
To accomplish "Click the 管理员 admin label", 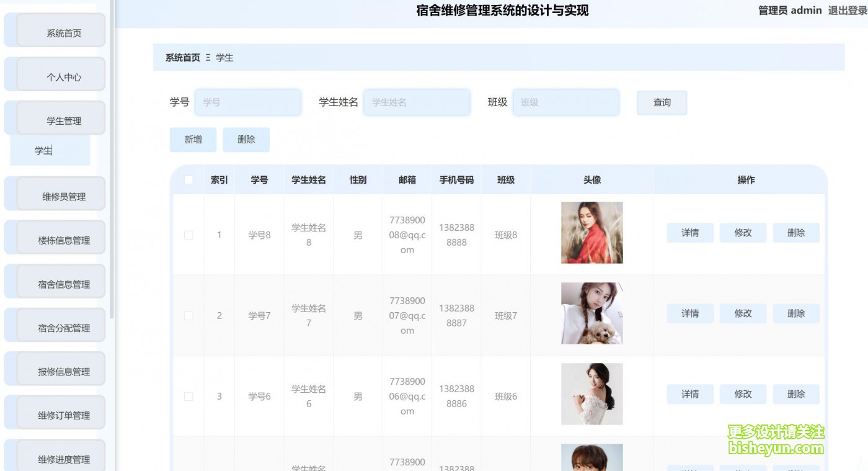I will click(790, 10).
